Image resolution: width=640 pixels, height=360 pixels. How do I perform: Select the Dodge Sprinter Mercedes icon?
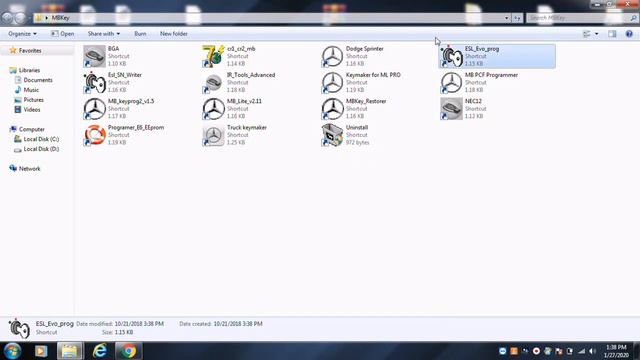[332, 56]
